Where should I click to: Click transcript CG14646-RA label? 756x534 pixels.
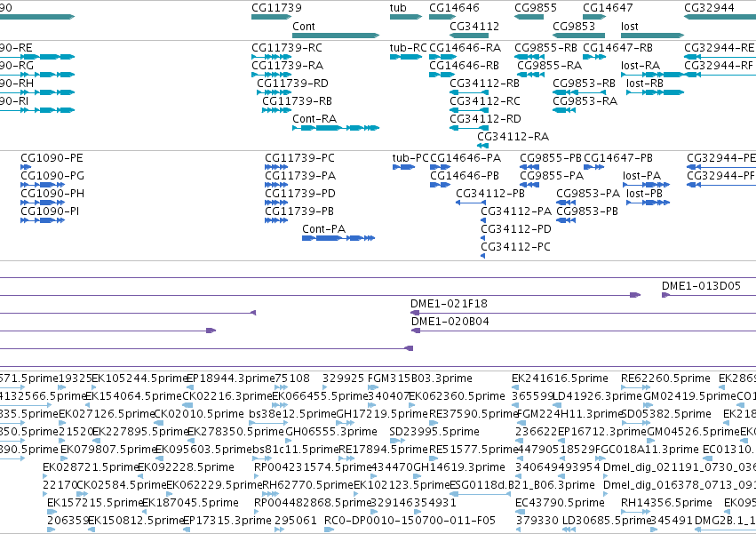tap(466, 48)
